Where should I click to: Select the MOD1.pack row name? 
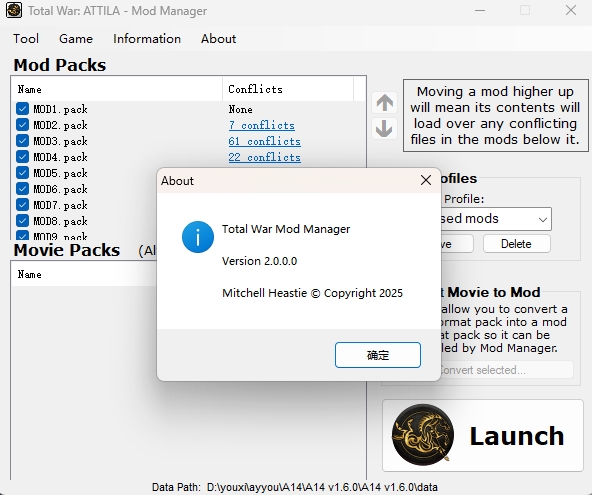pos(60,109)
